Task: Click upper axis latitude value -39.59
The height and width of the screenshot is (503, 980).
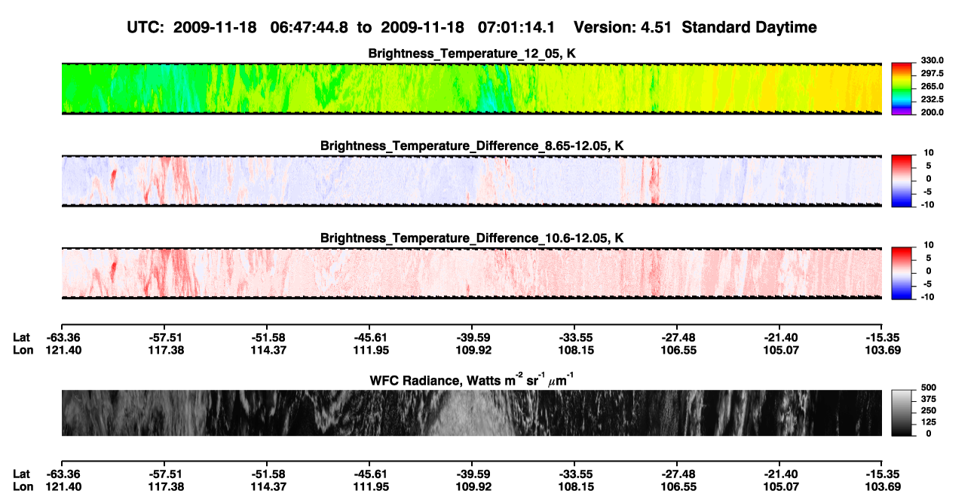Action: 472,337
